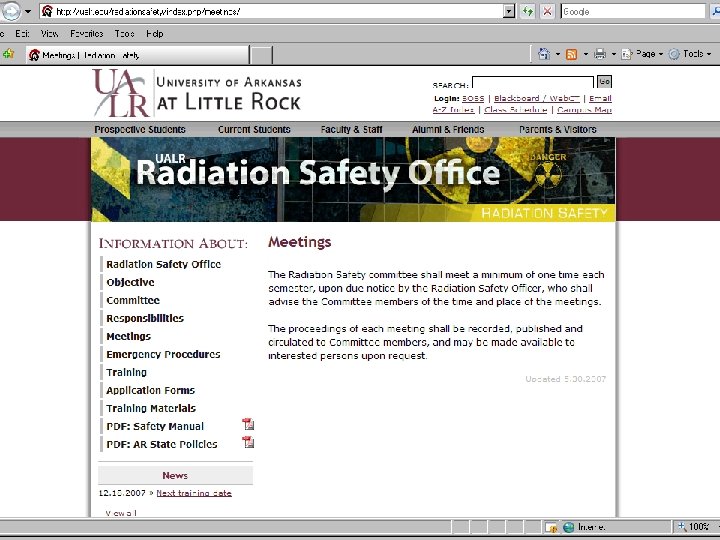Click the PDF icon beside Safety Manual
This screenshot has width=720, height=540.
(x=248, y=424)
